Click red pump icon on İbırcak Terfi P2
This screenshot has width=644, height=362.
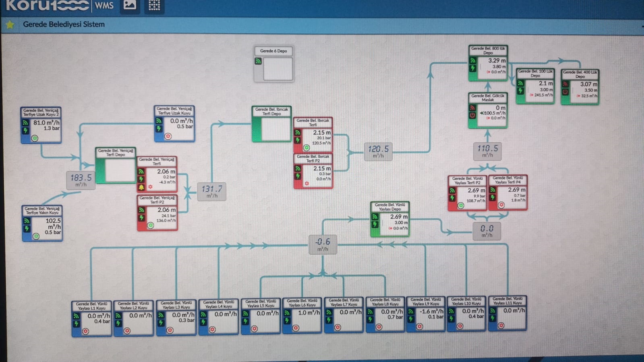306,184
